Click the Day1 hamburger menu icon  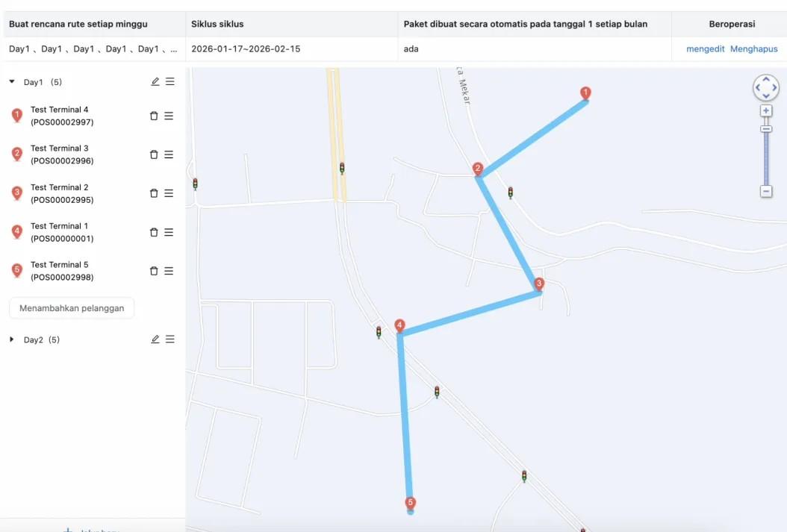(170, 81)
